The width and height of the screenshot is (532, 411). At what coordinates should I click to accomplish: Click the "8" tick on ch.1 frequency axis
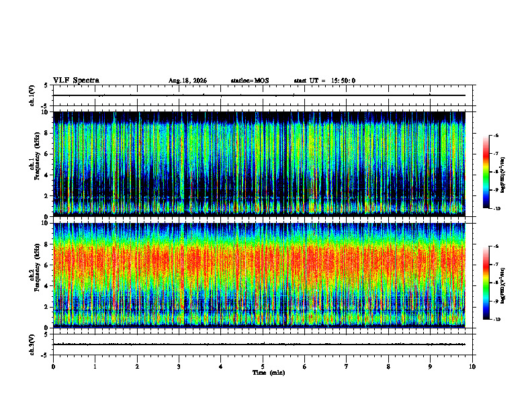[47, 133]
